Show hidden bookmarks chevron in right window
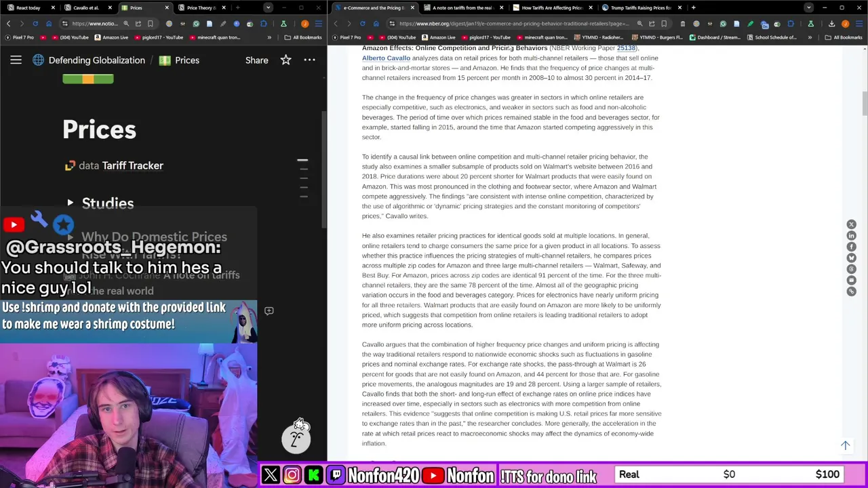Screen dimensions: 868x488 click(810, 37)
